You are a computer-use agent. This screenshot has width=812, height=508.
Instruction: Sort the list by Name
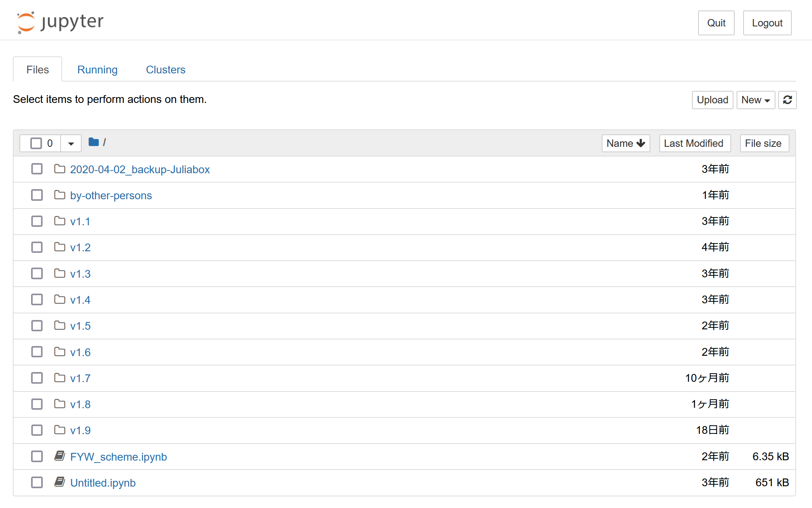625,143
